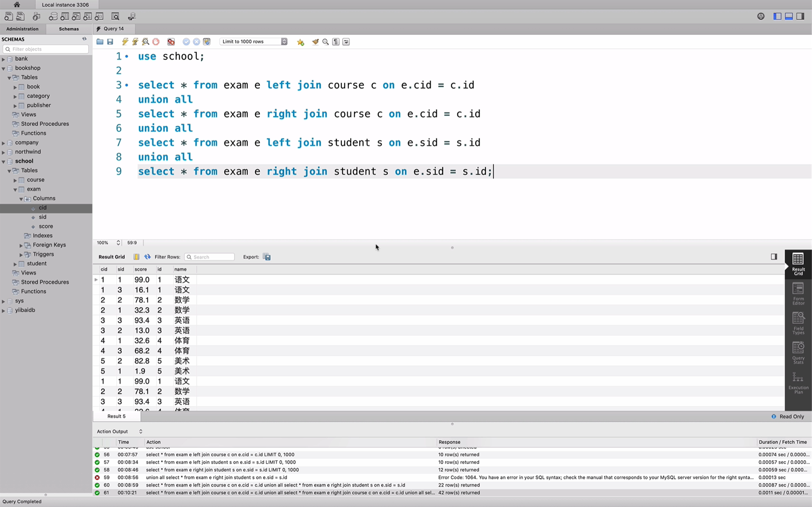Expand the bank schema
This screenshot has width=812, height=507.
tap(3, 59)
